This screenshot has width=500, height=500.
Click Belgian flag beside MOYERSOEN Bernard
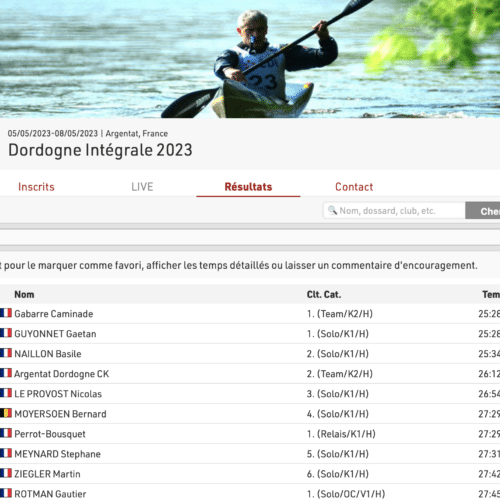(6, 413)
